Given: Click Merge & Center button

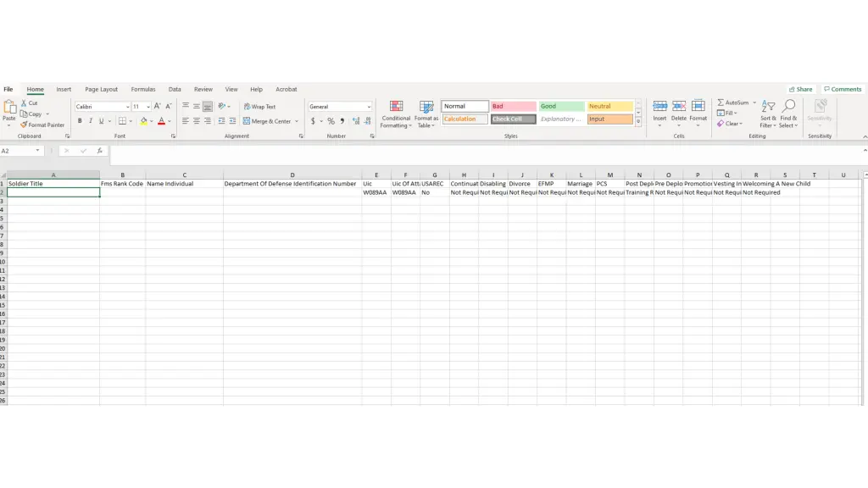Looking at the screenshot, I should (x=267, y=121).
